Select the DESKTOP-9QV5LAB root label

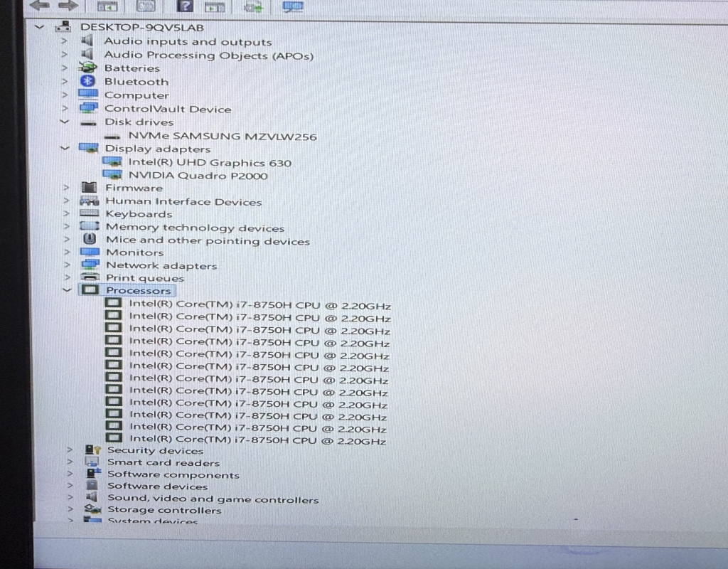[142, 28]
